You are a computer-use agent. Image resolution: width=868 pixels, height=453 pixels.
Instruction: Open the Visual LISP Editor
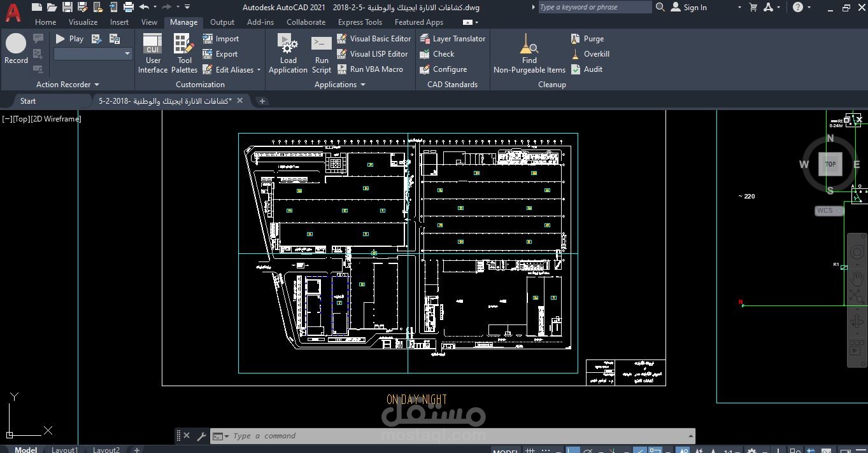click(373, 54)
